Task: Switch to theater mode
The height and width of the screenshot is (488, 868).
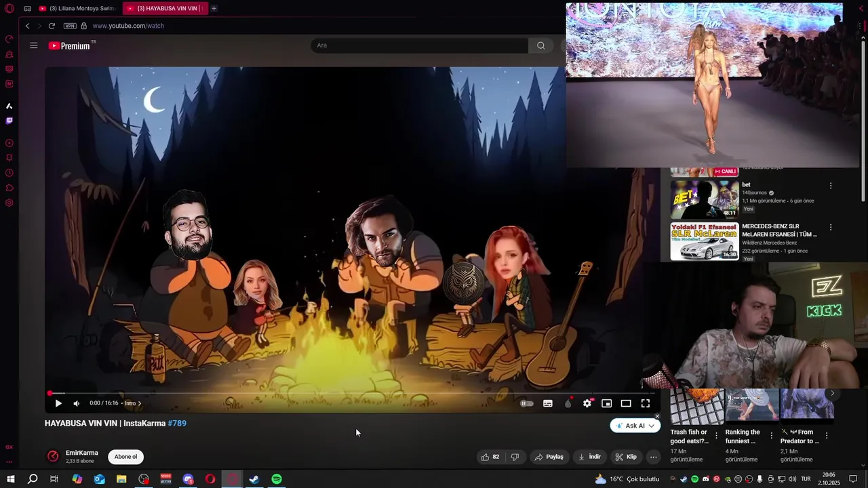Action: point(626,403)
